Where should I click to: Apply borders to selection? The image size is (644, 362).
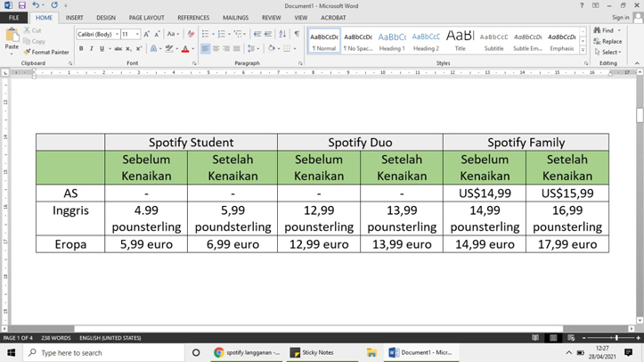[x=287, y=48]
